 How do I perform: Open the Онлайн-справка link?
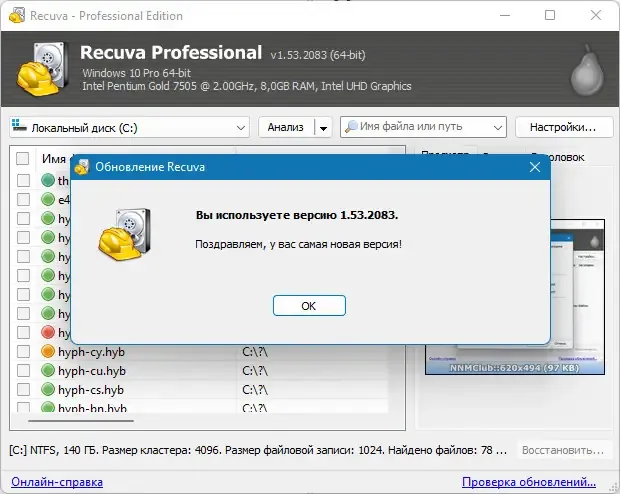pyautogui.click(x=57, y=482)
